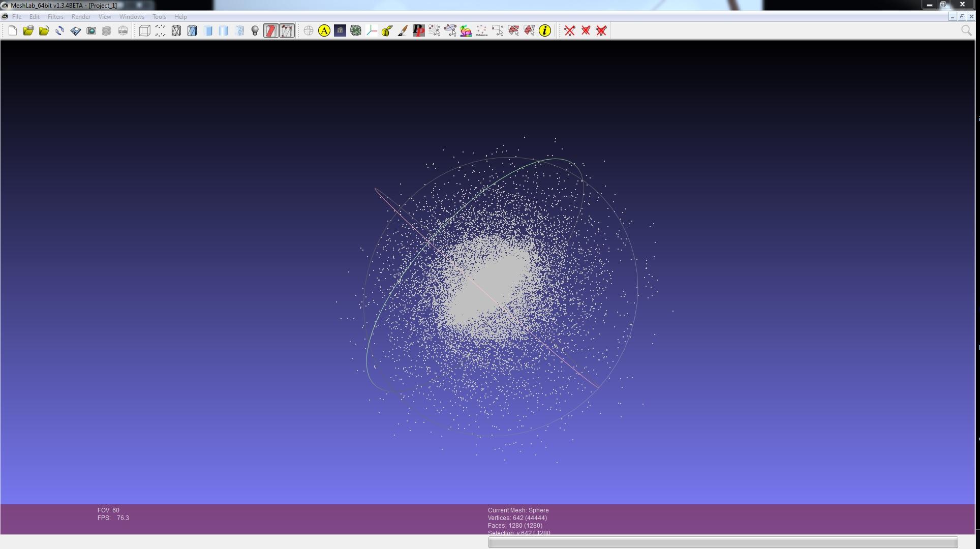Click the Reload mesh icon
Viewport: 980px width, 549px height.
pos(60,31)
